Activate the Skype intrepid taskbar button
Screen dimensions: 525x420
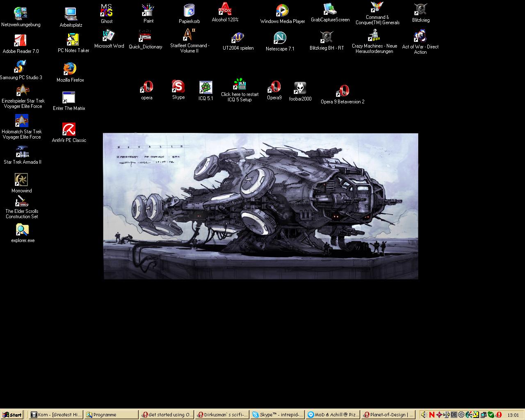[x=277, y=415]
